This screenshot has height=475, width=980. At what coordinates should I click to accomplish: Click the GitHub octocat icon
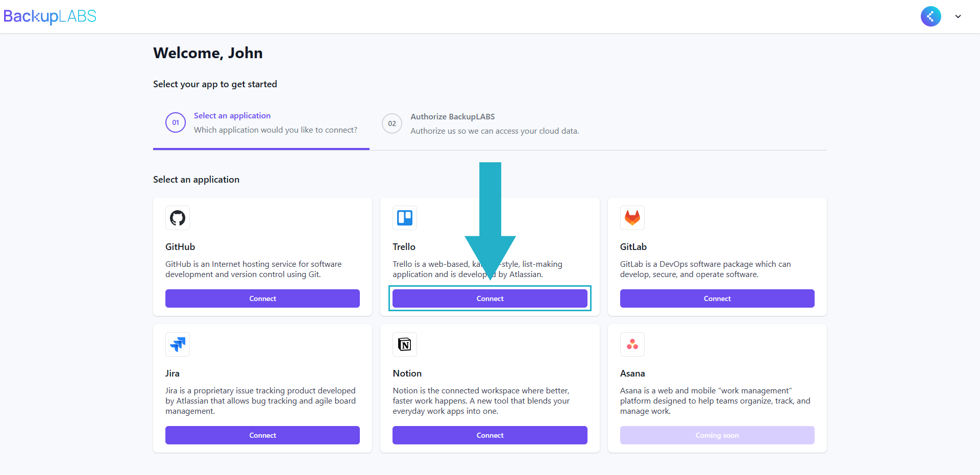tap(178, 218)
